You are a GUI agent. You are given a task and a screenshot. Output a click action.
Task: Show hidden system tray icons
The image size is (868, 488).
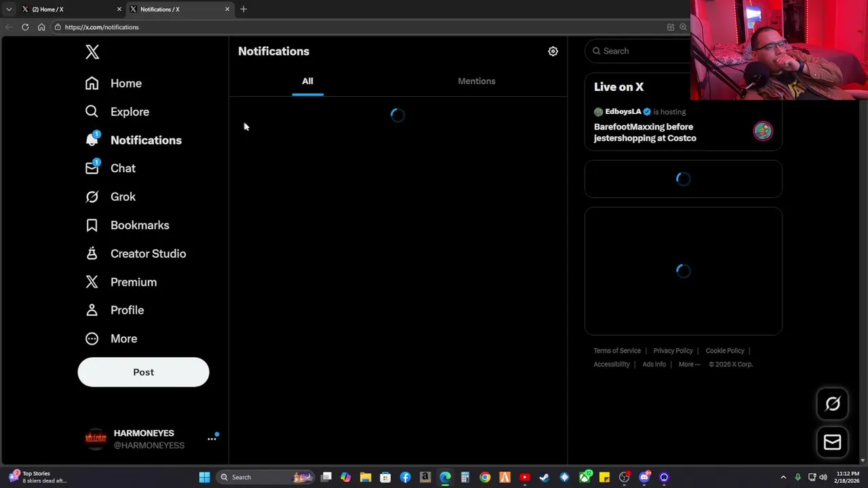click(783, 477)
